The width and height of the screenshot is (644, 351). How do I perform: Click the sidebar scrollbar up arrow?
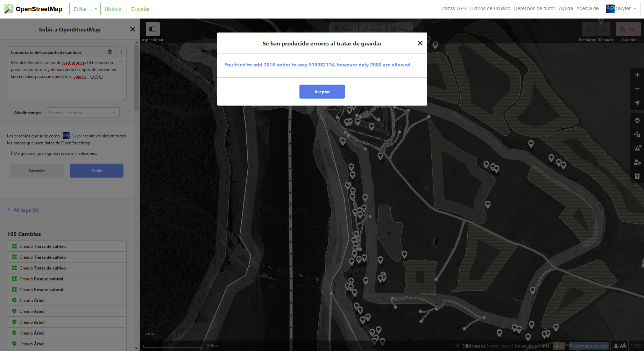(136, 43)
